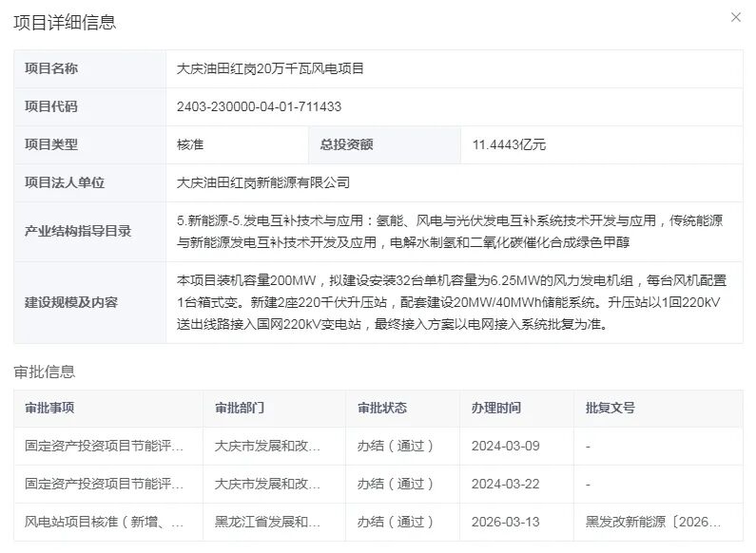
Task: Click the 审批部门 column header
Action: click(240, 408)
